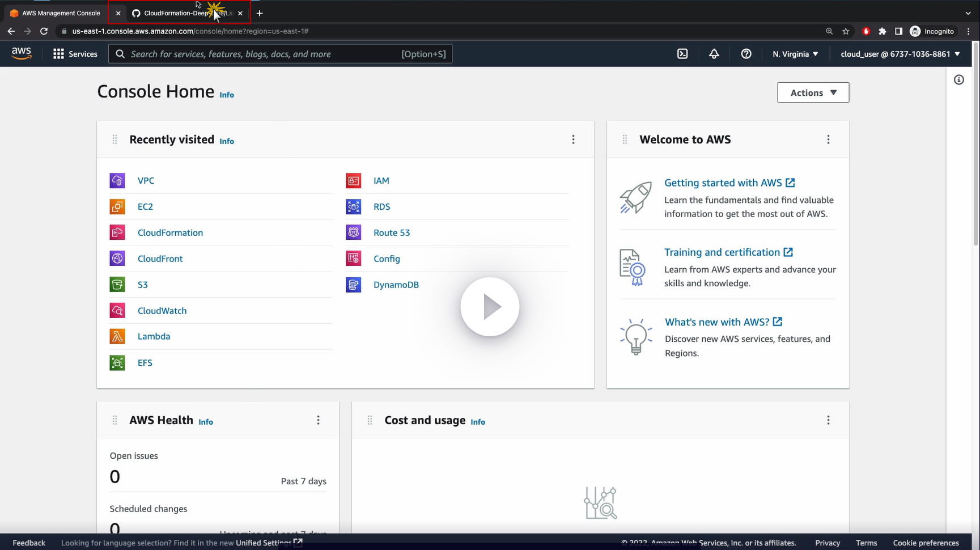The width and height of the screenshot is (980, 550).
Task: Go forward to the next page
Action: [27, 31]
